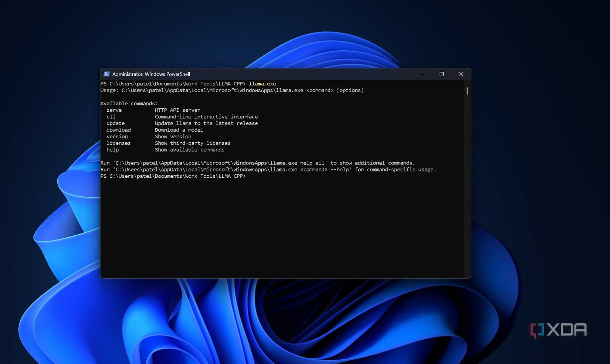610x364 pixels.
Task: Click the 'Download a model' description
Action: [x=179, y=130]
